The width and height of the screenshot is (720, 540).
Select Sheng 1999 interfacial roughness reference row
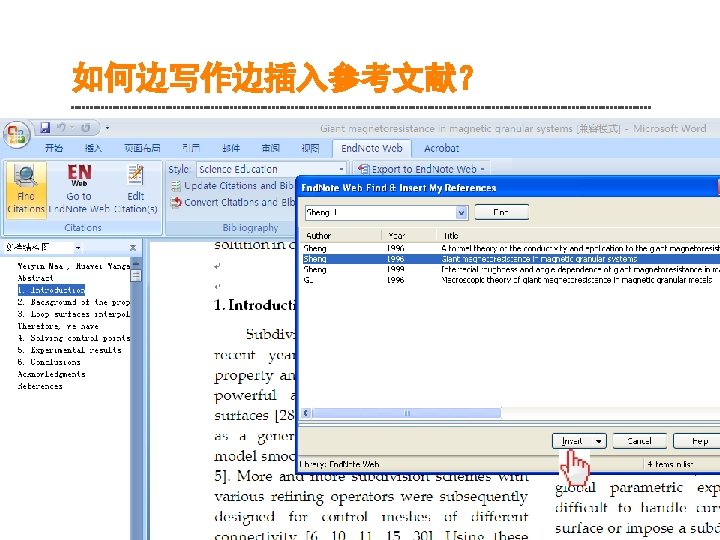510,270
